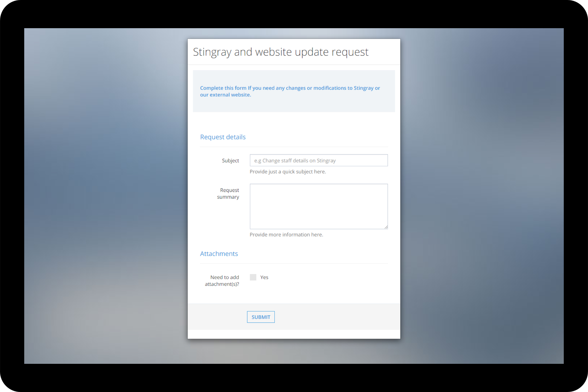Click the divider line under Request details
This screenshot has width=588, height=392.
tap(294, 147)
